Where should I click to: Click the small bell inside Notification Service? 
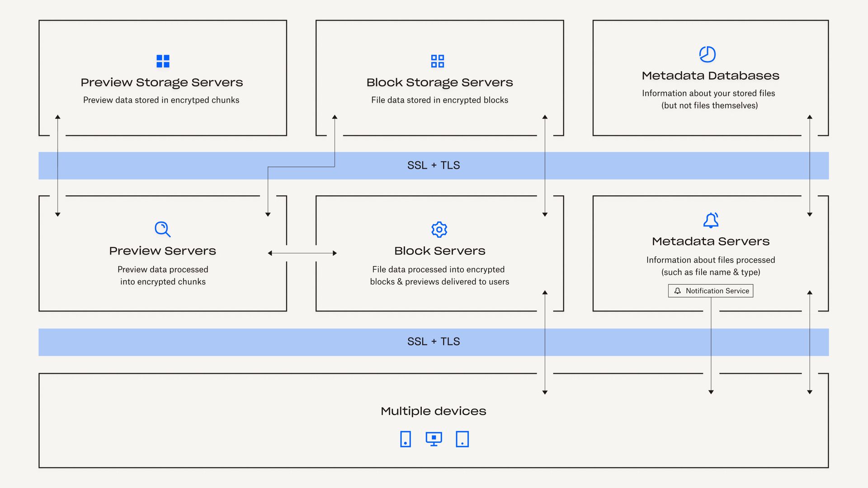677,291
